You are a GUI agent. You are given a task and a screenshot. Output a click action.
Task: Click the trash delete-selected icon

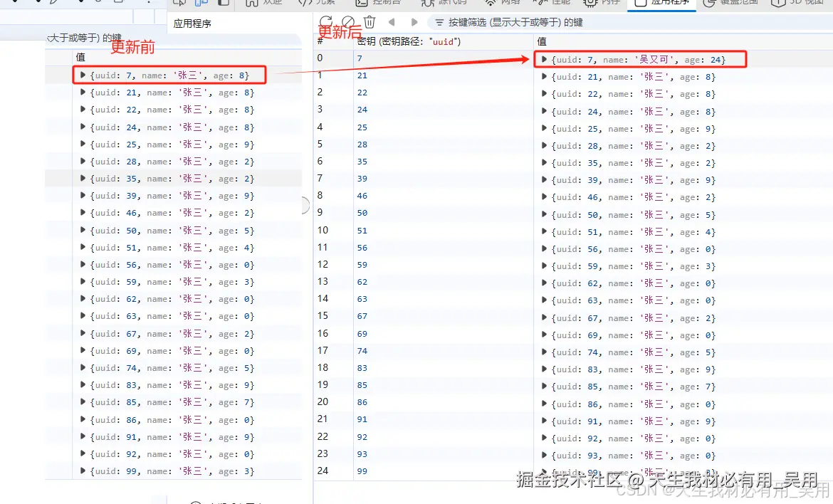[x=370, y=22]
